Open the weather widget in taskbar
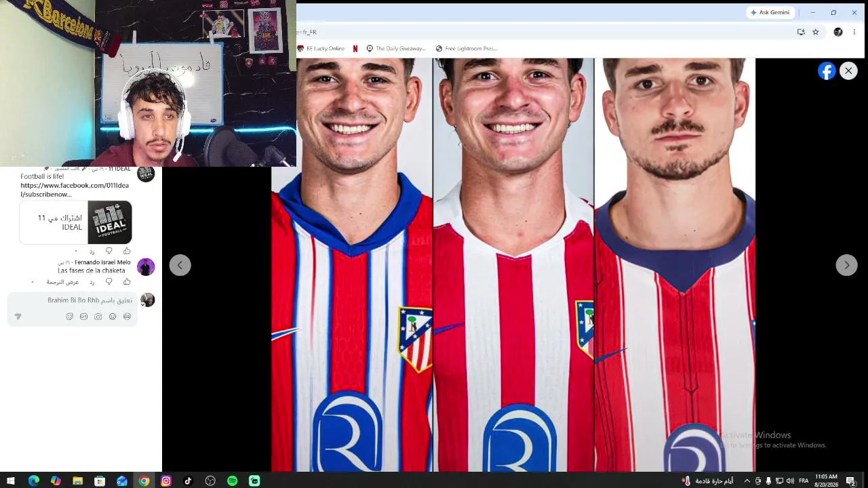868x488 pixels. (x=707, y=481)
